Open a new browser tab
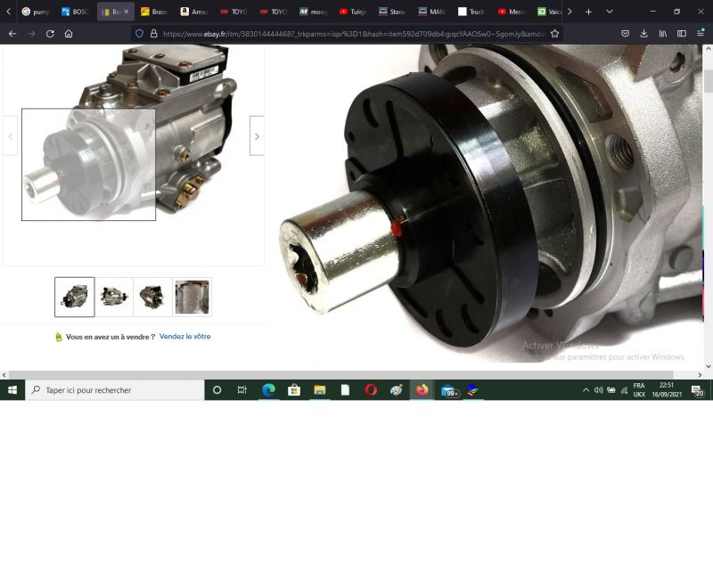This screenshot has width=713, height=588. pyautogui.click(x=588, y=12)
